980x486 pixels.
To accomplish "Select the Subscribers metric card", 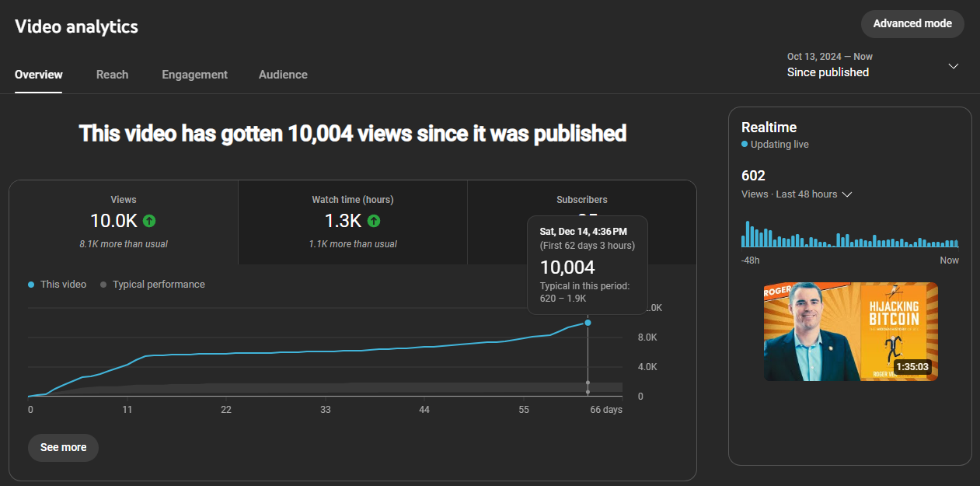I will click(581, 222).
